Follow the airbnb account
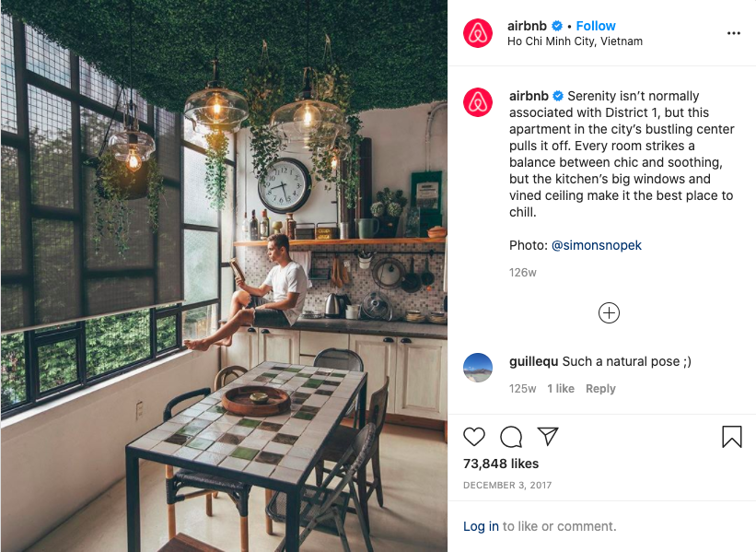Screen dimensions: 756x552 [596, 26]
